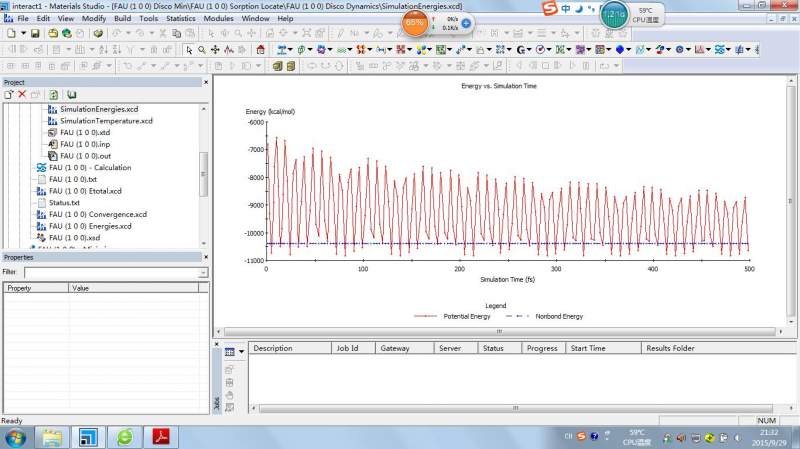Select the arrow selection pointer tool

(x=189, y=49)
